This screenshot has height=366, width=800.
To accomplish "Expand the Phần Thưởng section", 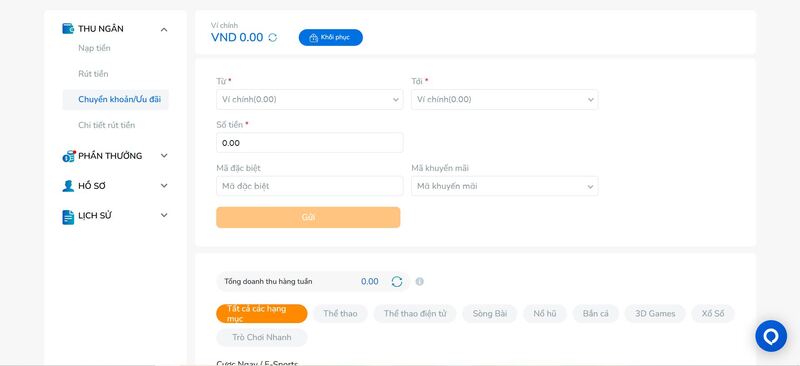I will pyautogui.click(x=164, y=156).
